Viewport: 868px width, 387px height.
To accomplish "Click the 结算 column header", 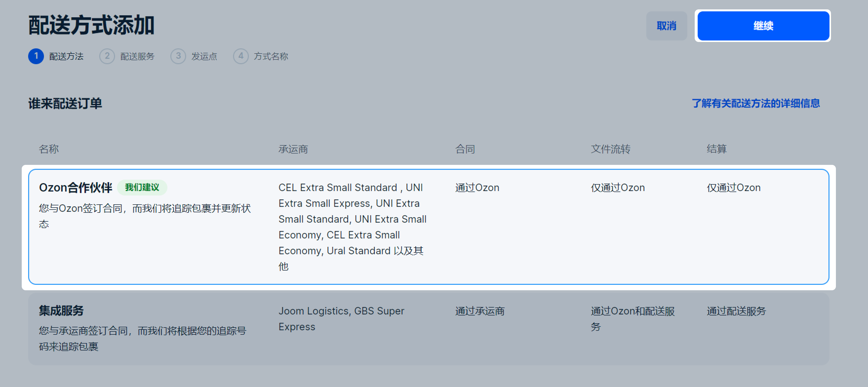I will tap(716, 149).
